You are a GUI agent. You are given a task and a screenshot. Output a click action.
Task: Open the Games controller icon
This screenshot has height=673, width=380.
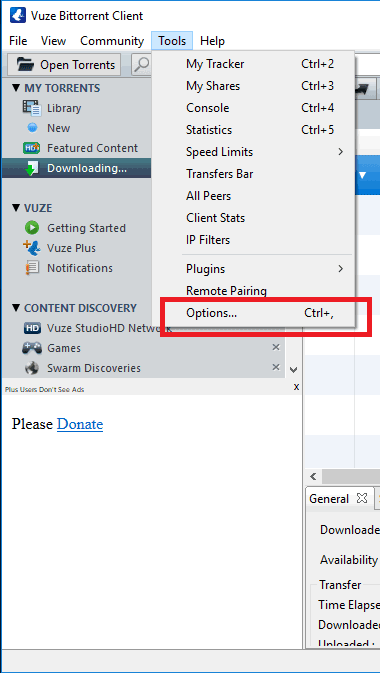coord(32,348)
